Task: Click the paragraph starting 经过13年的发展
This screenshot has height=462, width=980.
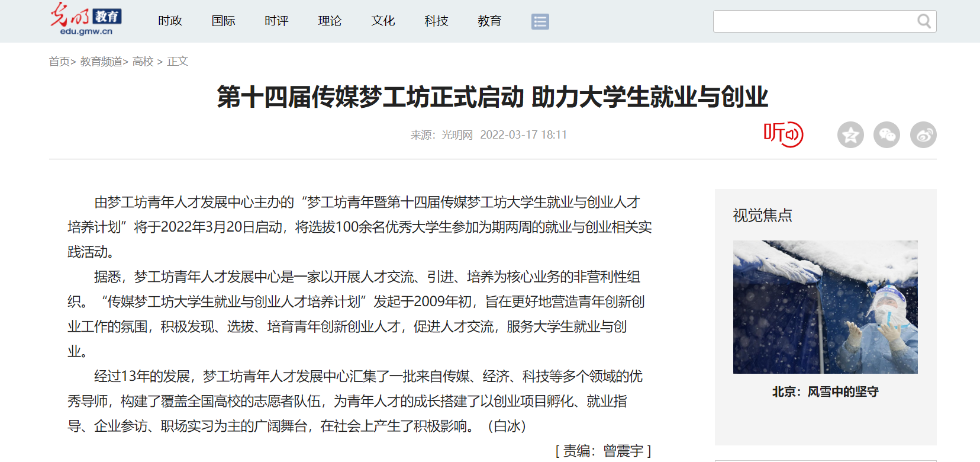Action: coord(355,401)
